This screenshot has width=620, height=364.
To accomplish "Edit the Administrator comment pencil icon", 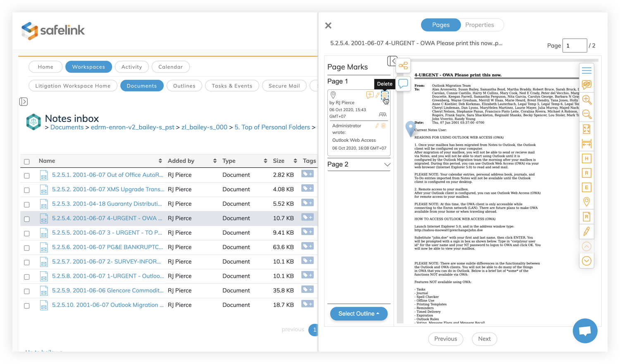I will pos(377,126).
